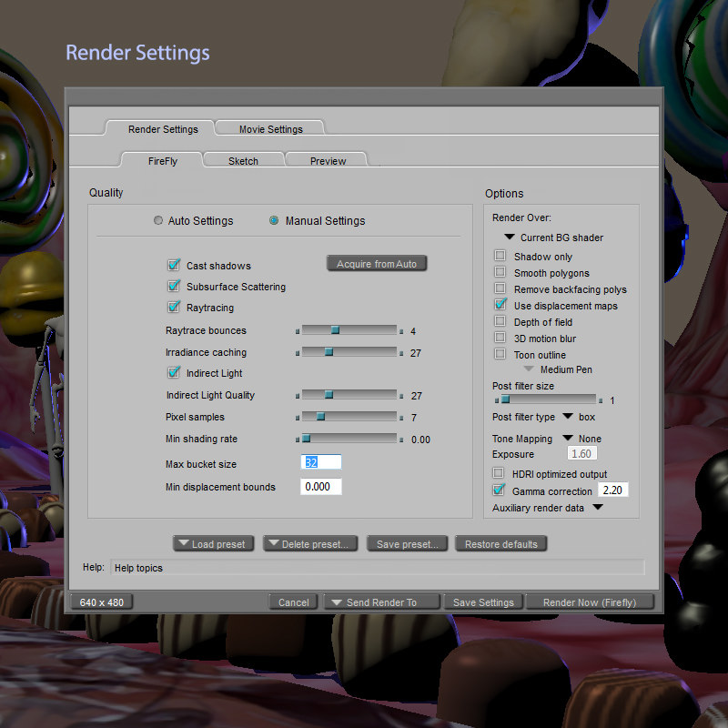
Task: Enable Depth of field option
Action: (500, 321)
